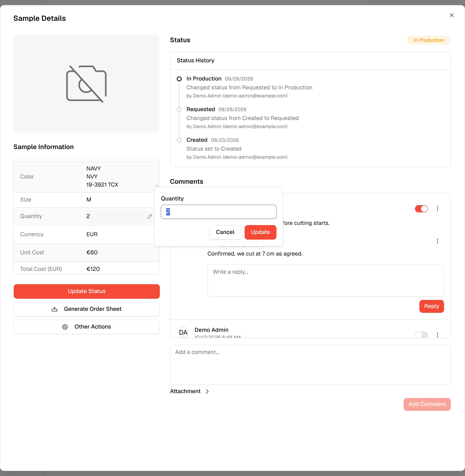
Task: Click Generate Order Sheet button
Action: coord(86,309)
